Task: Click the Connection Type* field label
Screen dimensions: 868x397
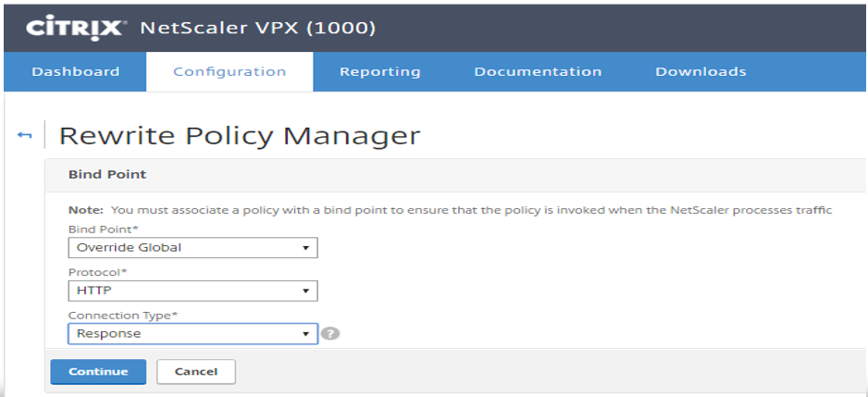Action: click(x=123, y=316)
